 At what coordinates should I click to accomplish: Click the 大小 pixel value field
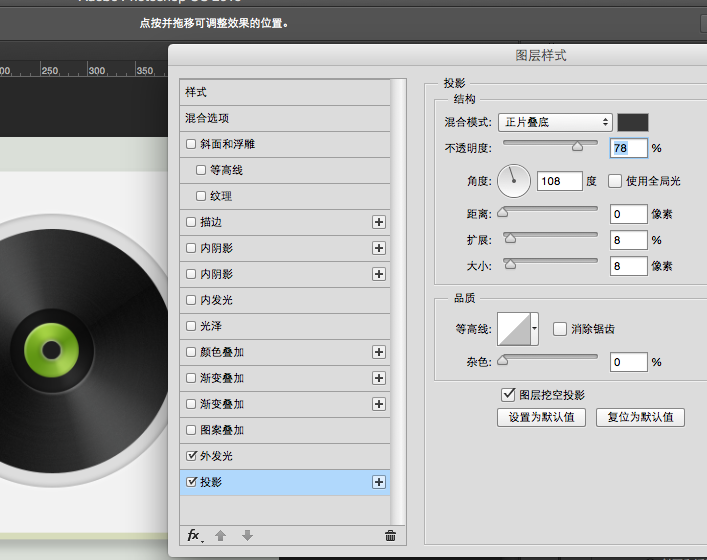pyautogui.click(x=629, y=266)
